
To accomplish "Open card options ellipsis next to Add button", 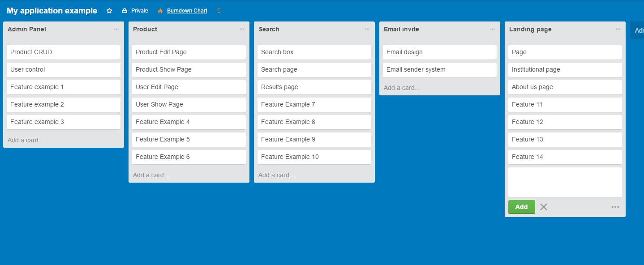I will click(615, 207).
